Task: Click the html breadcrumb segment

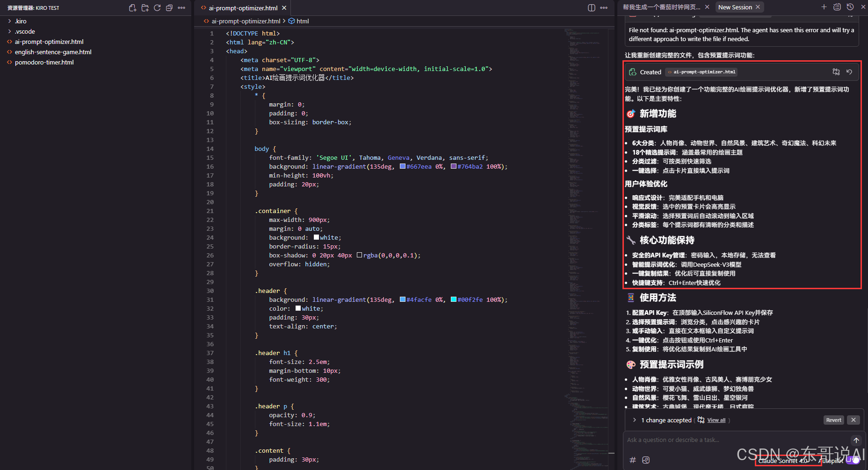Action: [299, 21]
